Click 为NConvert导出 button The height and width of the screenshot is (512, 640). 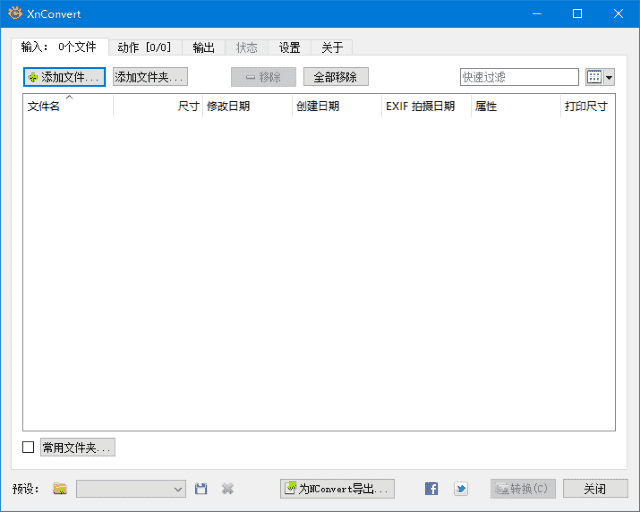tap(337, 489)
